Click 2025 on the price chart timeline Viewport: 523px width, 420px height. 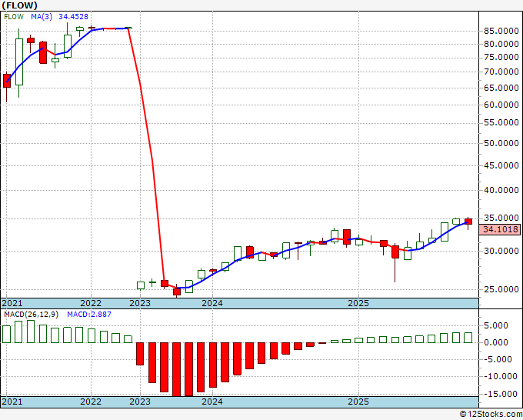[x=358, y=303]
